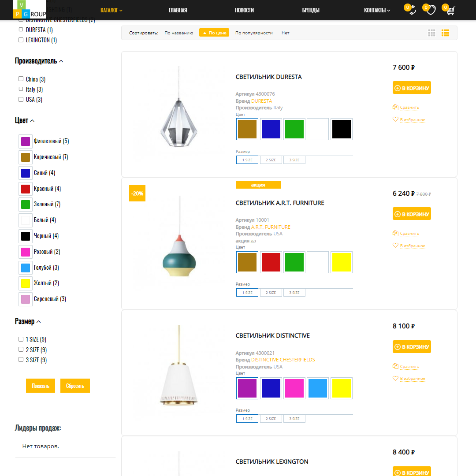The width and height of the screenshot is (476, 476).
Task: Sort products by популярности
Action: pos(254,33)
